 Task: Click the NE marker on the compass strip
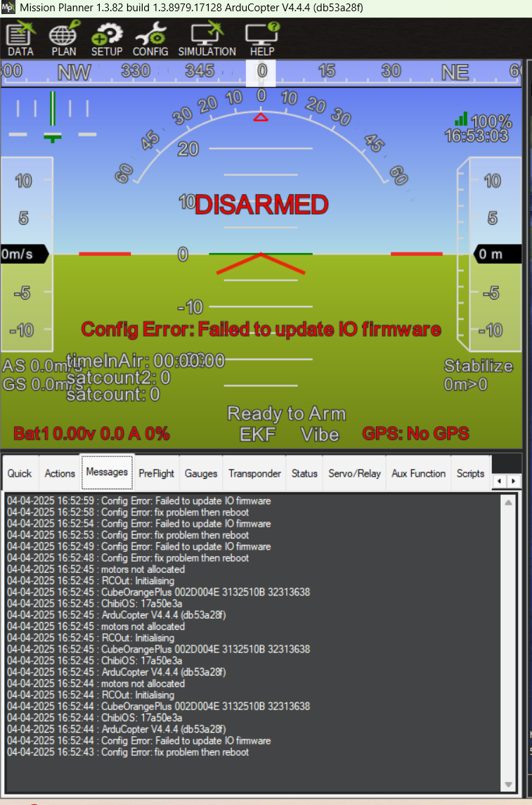tap(455, 72)
